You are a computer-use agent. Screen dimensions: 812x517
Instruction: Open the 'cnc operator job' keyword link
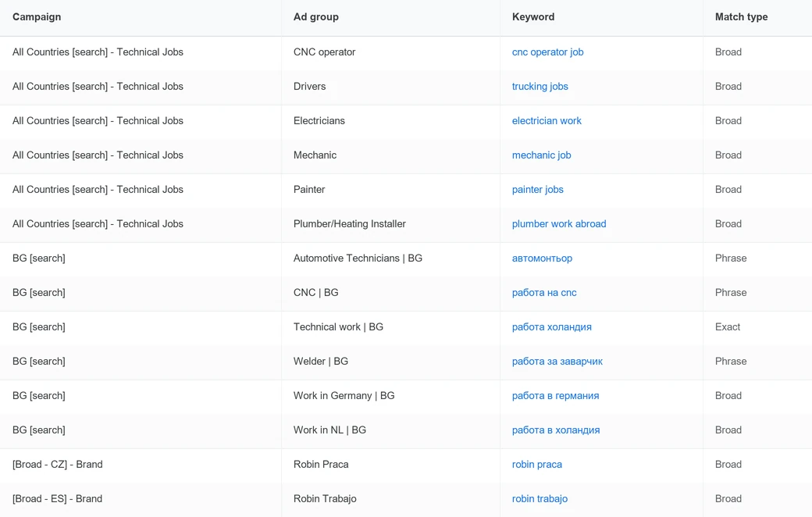pyautogui.click(x=547, y=52)
